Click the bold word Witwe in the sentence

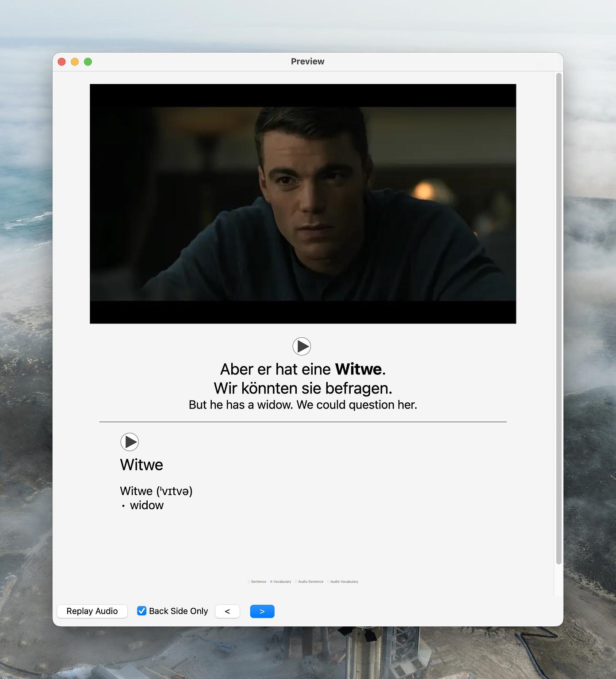pyautogui.click(x=358, y=369)
